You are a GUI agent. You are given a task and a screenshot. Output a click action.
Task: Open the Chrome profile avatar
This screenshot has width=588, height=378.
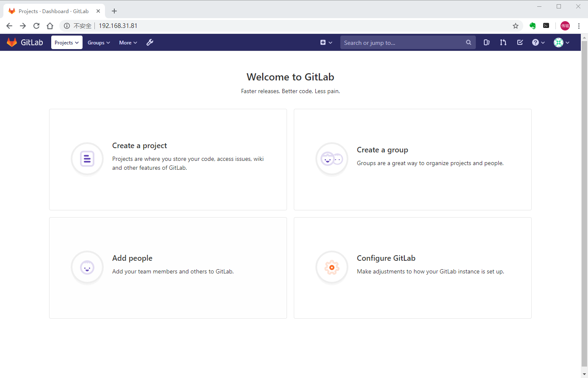tap(565, 26)
